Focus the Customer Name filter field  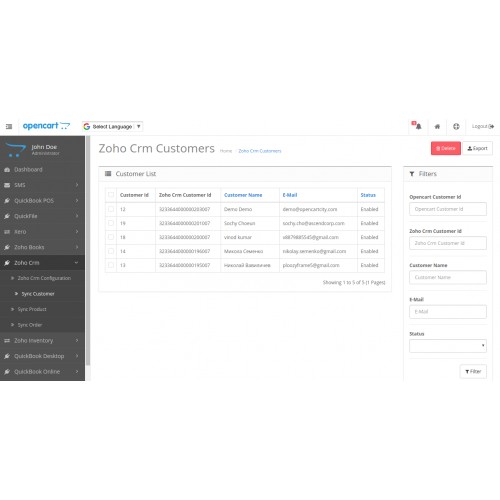[x=448, y=277]
